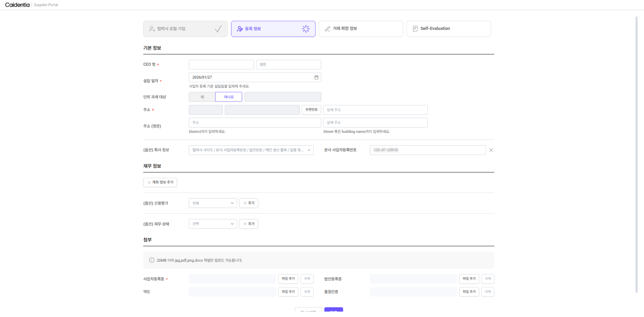This screenshot has height=317, width=644.
Task: Open the (옵션) 회사 정보 dropdown
Action: (251, 150)
